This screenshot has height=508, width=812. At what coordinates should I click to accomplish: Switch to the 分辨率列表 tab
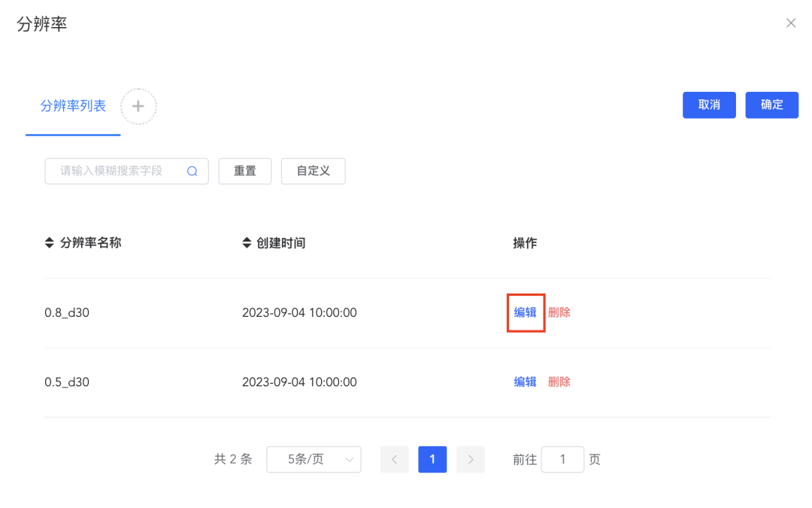point(73,106)
